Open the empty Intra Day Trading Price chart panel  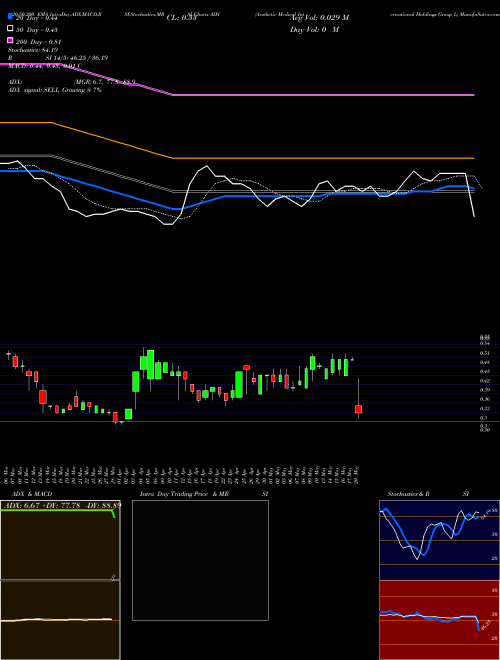(200, 560)
